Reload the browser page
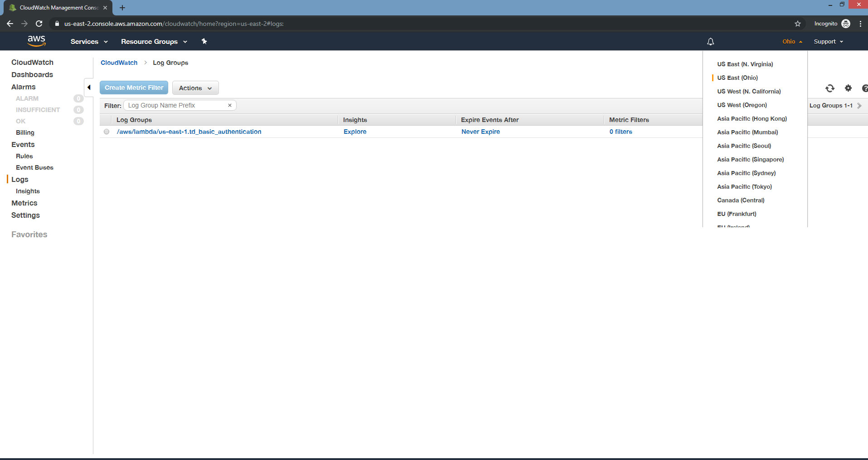The height and width of the screenshot is (460, 868). click(39, 24)
